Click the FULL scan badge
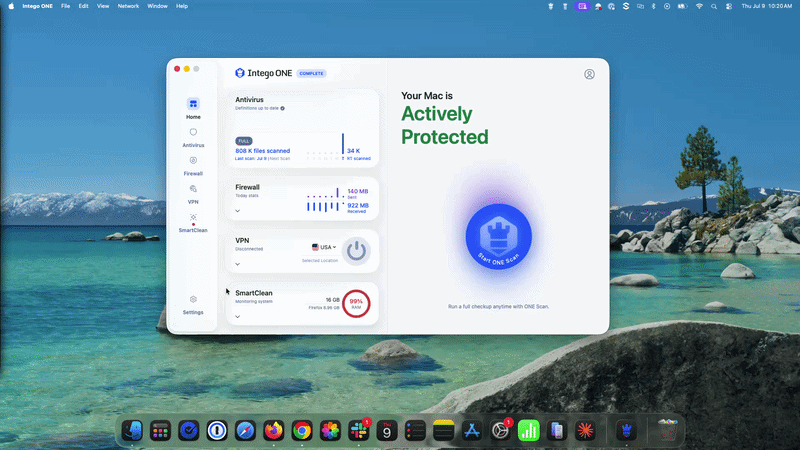This screenshot has height=450, width=800. (x=244, y=141)
